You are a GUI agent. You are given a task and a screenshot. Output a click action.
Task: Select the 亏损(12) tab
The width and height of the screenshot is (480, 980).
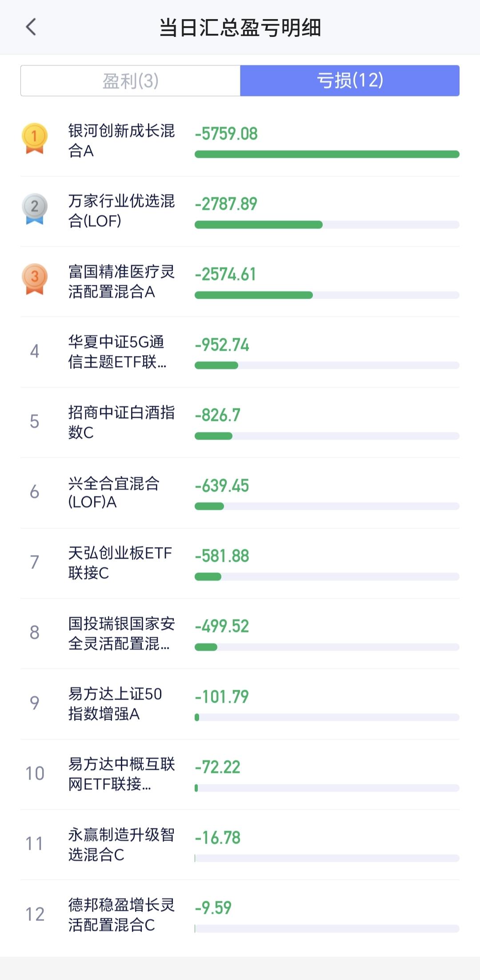(x=350, y=81)
